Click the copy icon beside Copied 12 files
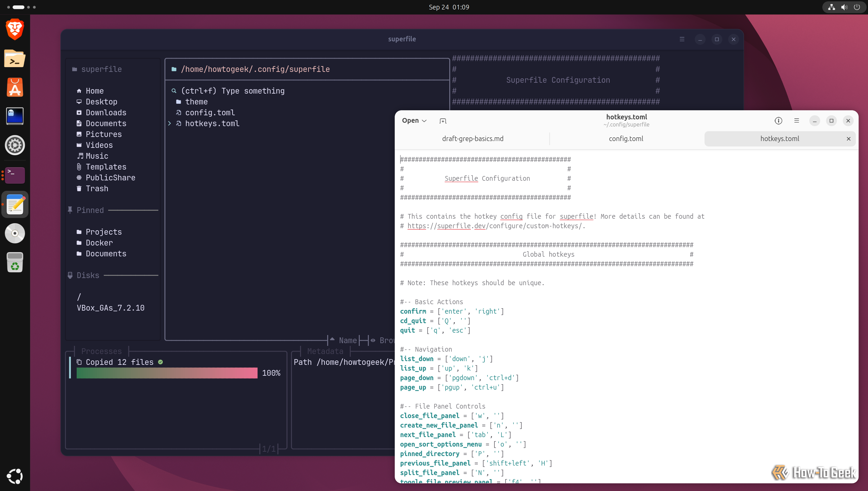Screen dimensions: 868x491 coord(79,362)
